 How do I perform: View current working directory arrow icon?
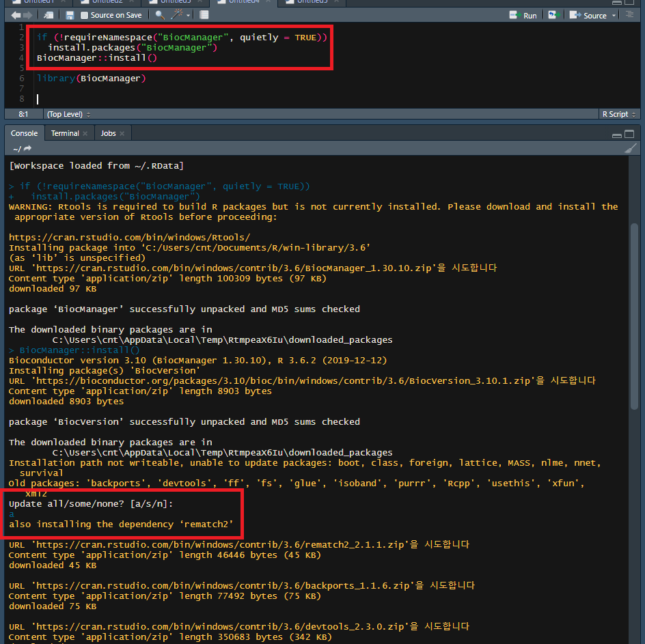[x=27, y=148]
